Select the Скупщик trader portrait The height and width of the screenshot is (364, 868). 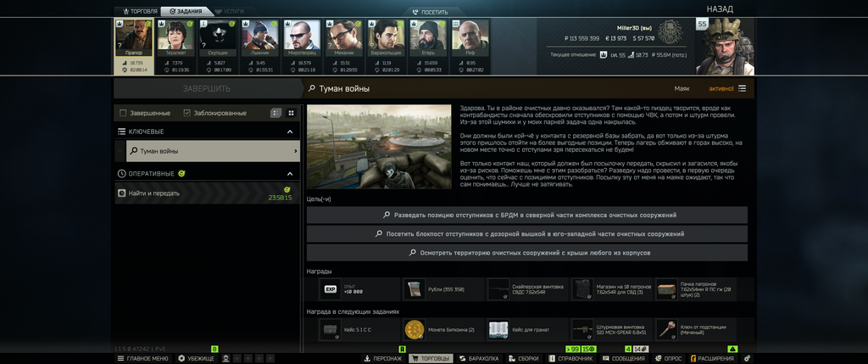coord(218,37)
